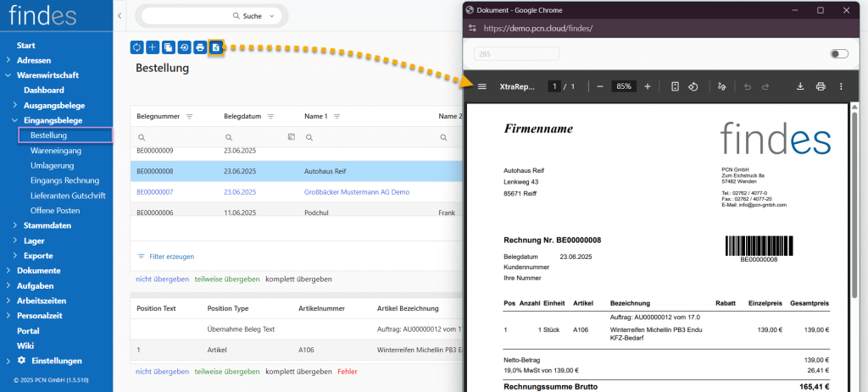The image size is (868, 392).
Task: Open the document preview toolbar icon
Action: 216,47
